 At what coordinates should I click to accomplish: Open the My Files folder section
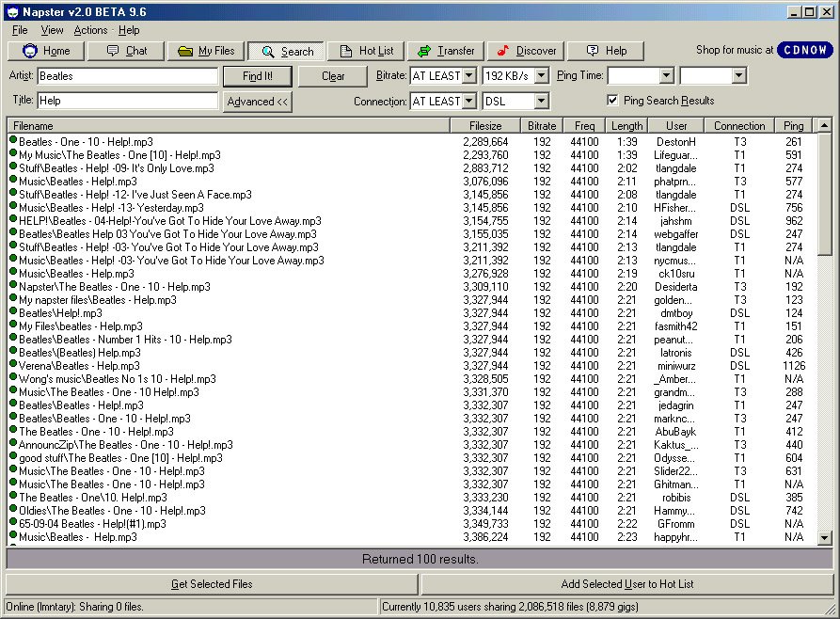[x=206, y=51]
